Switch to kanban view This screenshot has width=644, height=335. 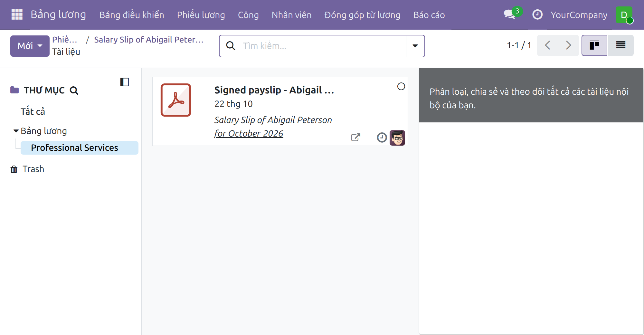point(594,45)
